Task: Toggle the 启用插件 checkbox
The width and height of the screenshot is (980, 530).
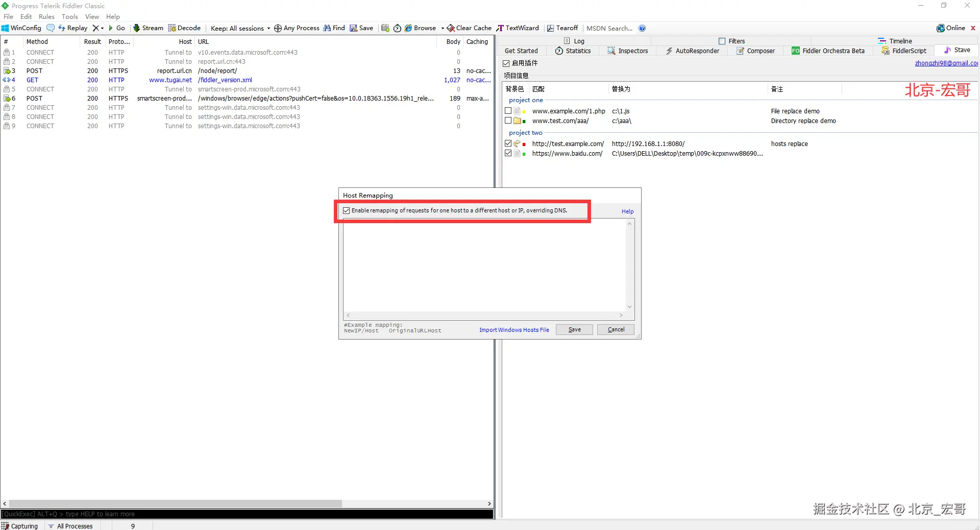Action: [506, 63]
